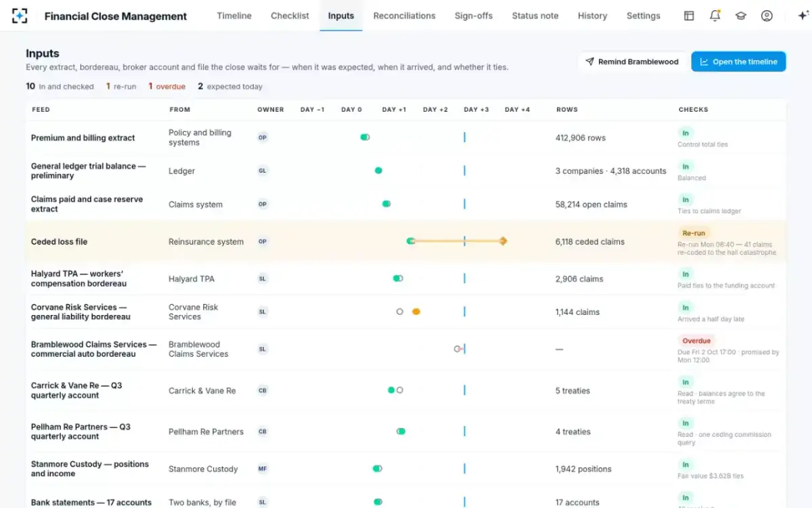Image resolution: width=812 pixels, height=508 pixels.
Task: Switch to the Timeline tab
Action: pos(234,16)
